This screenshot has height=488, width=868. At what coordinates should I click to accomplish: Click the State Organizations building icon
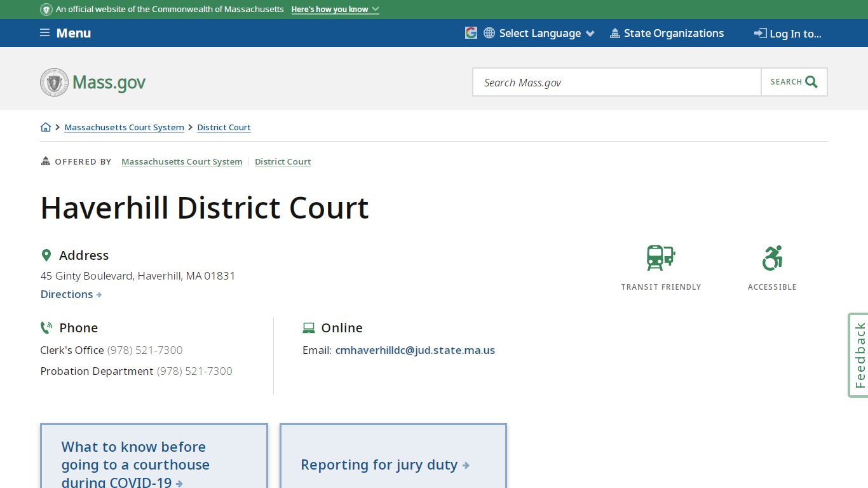(x=614, y=33)
